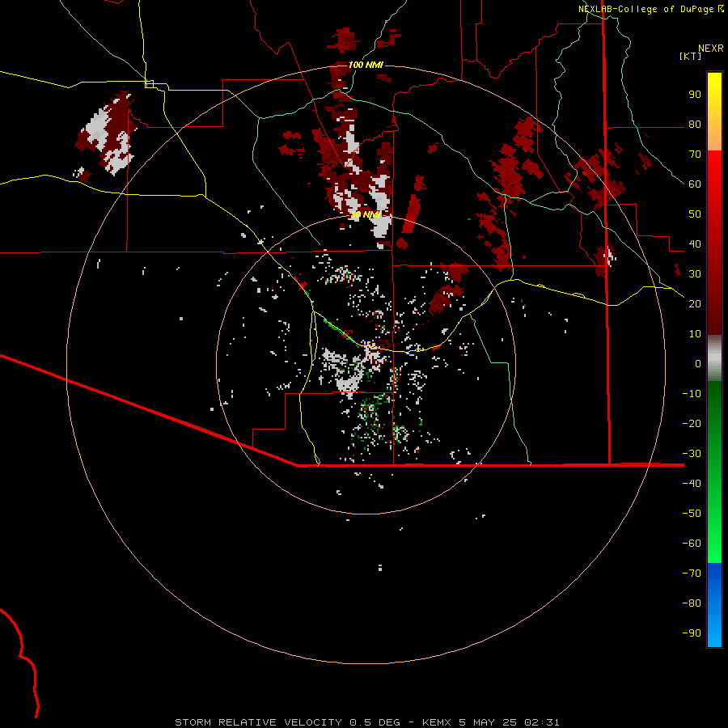728x728 pixels.
Task: Click the positive 20 scale value
Action: (x=695, y=303)
